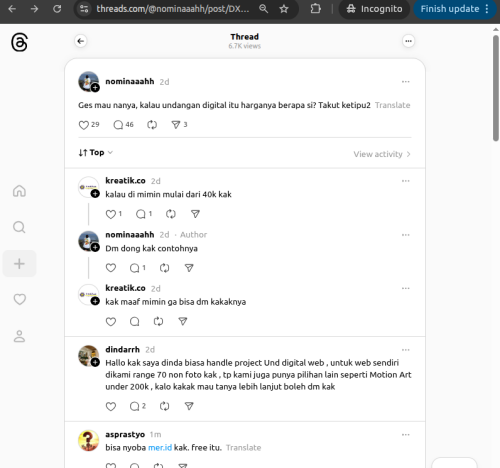Repost dindarrh's comment
Viewport: 500px width, 468px height.
pyautogui.click(x=164, y=406)
